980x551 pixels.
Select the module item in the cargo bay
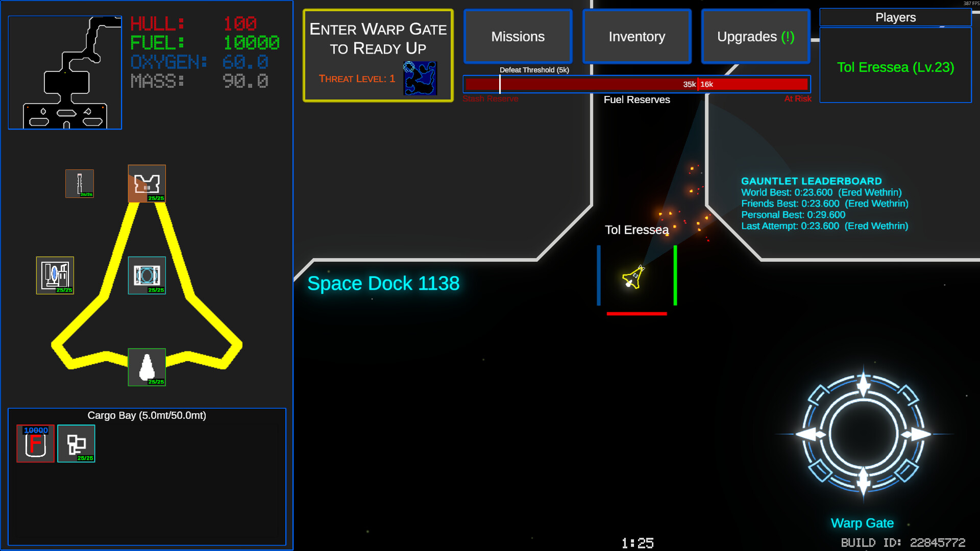point(76,443)
